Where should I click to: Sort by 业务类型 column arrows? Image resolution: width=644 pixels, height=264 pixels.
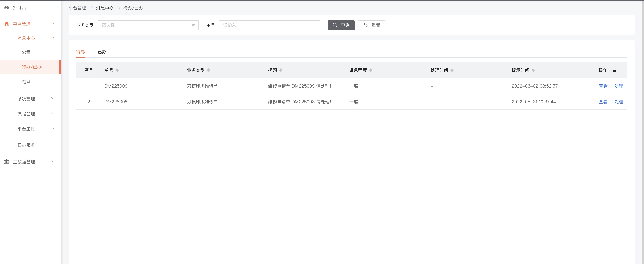pos(208,70)
